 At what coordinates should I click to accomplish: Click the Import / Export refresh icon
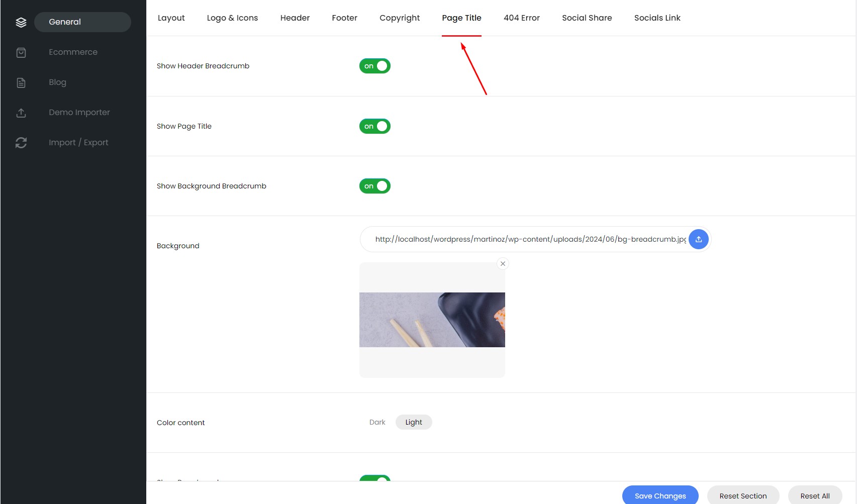coord(21,143)
